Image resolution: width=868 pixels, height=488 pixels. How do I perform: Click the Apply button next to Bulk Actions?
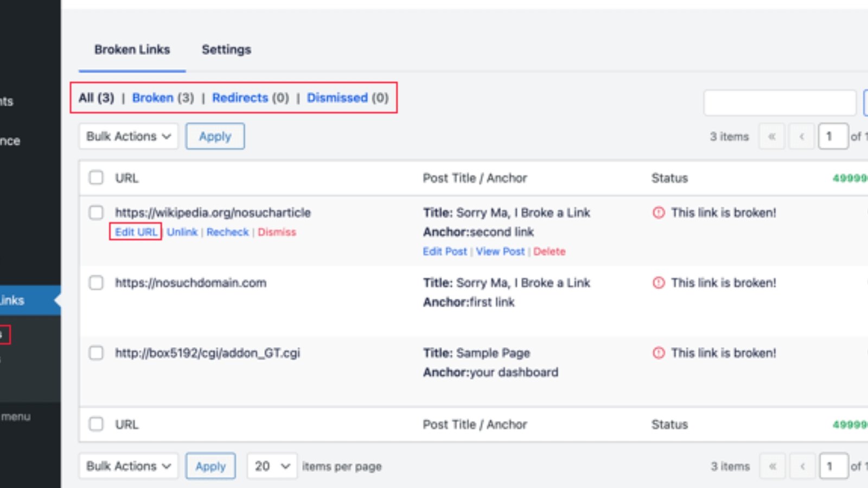point(215,136)
